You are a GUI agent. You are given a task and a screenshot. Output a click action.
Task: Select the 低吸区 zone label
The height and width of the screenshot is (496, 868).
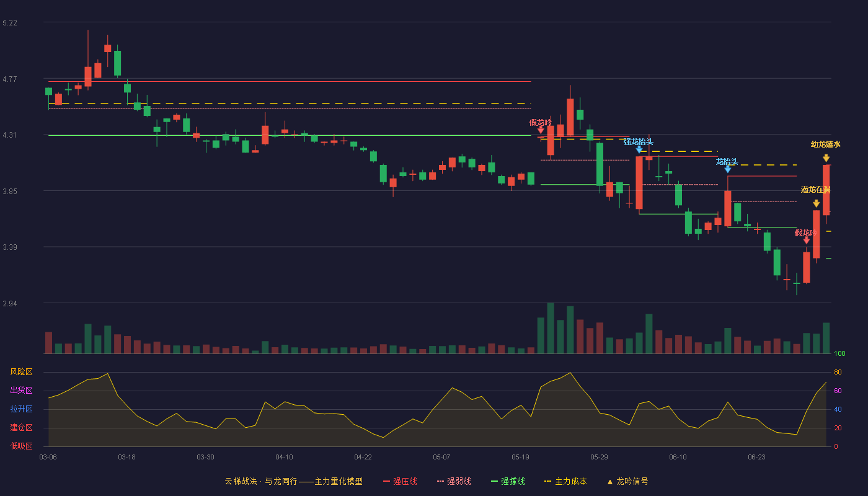coord(21,446)
